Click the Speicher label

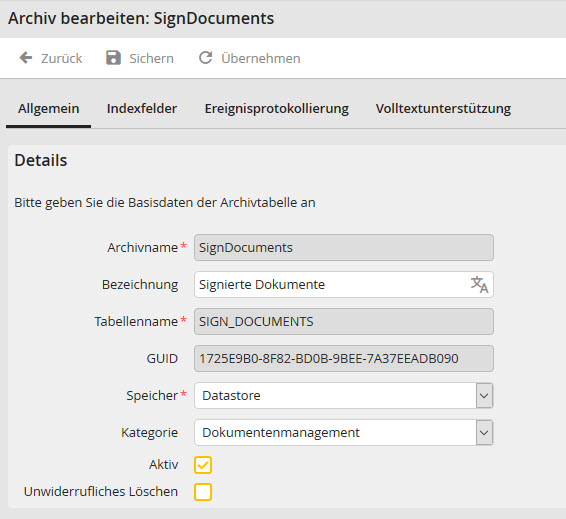tap(152, 396)
